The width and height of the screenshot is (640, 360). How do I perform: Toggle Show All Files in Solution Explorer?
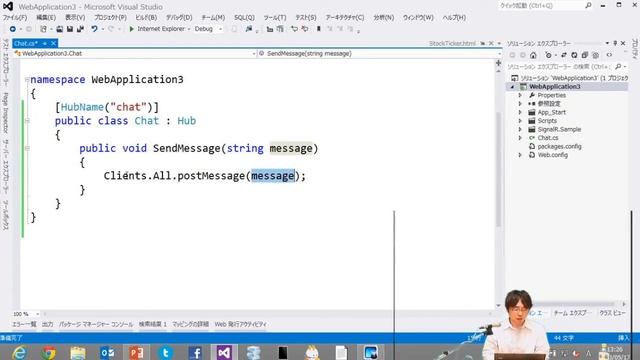click(x=596, y=55)
